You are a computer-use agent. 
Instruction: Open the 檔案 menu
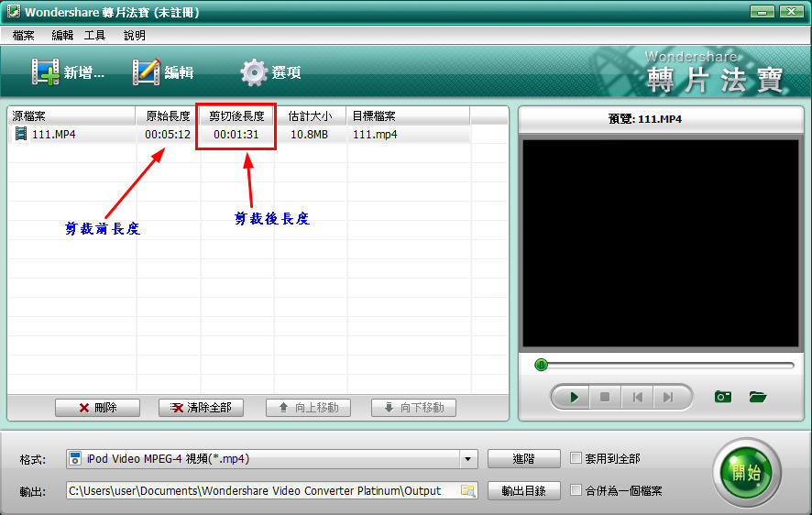pyautogui.click(x=23, y=35)
